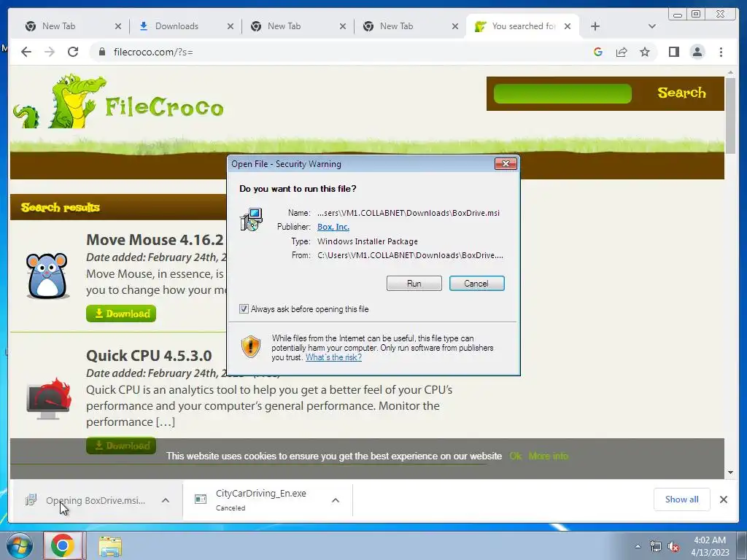The width and height of the screenshot is (747, 560).
Task: Click the taskbar clock showing 4:02 AM
Action: tap(710, 546)
